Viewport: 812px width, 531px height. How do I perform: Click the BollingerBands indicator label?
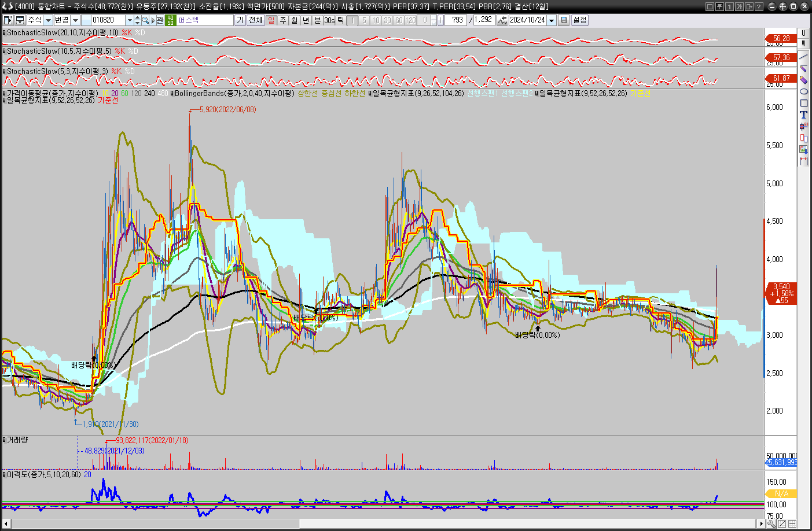(x=234, y=93)
